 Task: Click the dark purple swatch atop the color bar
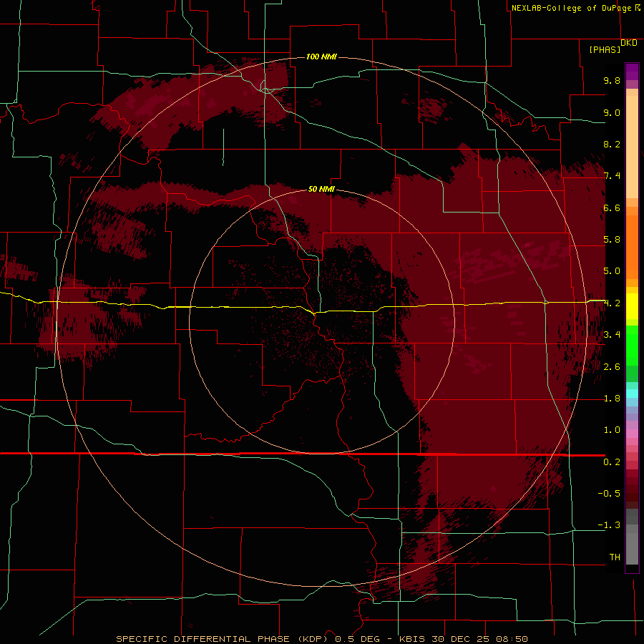[632, 68]
